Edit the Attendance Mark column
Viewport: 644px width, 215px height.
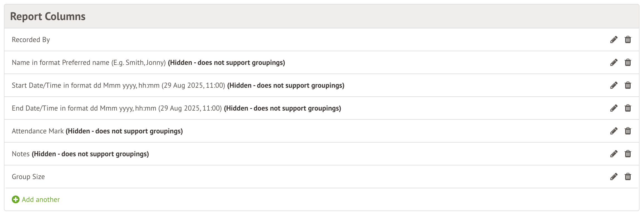point(614,131)
